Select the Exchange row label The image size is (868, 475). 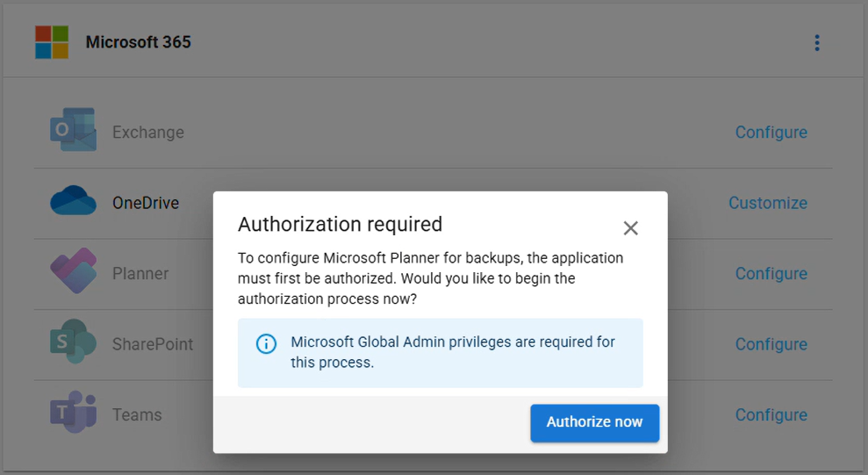(x=148, y=133)
